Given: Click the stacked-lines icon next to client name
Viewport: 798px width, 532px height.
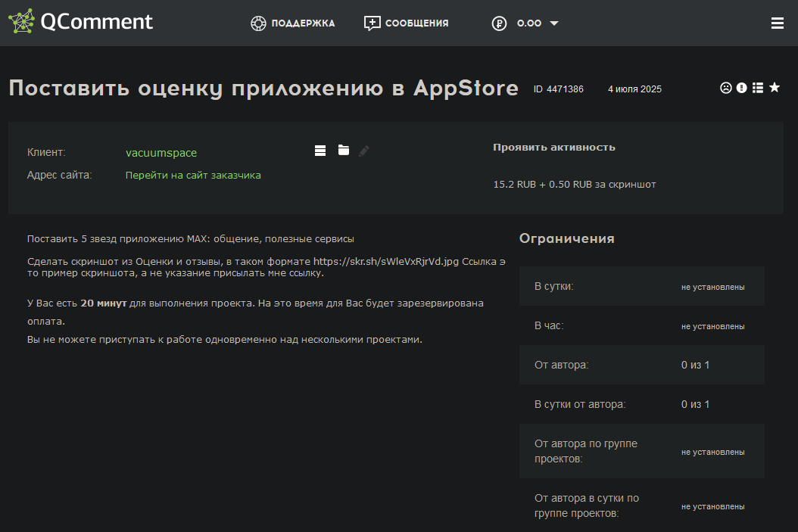Looking at the screenshot, I should coord(320,151).
